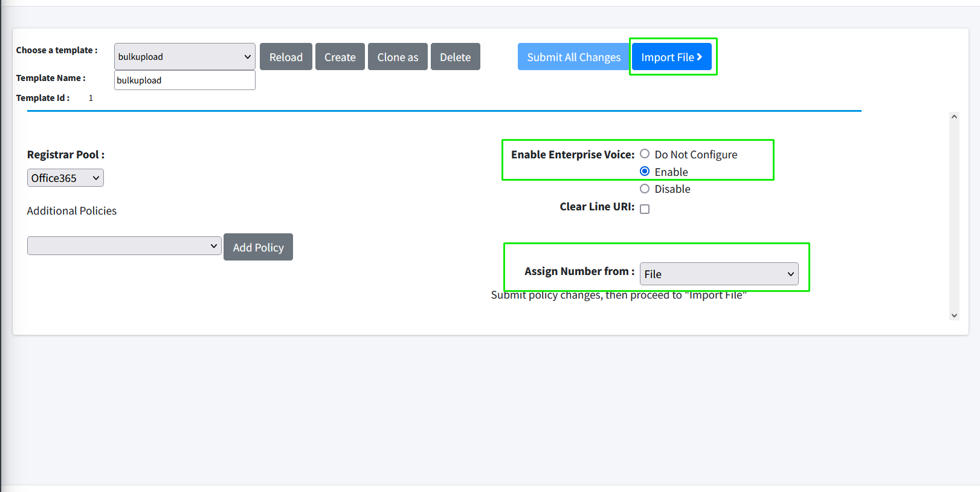
Task: Expand the Registrar Pool Office365 dropdown
Action: pyautogui.click(x=65, y=178)
